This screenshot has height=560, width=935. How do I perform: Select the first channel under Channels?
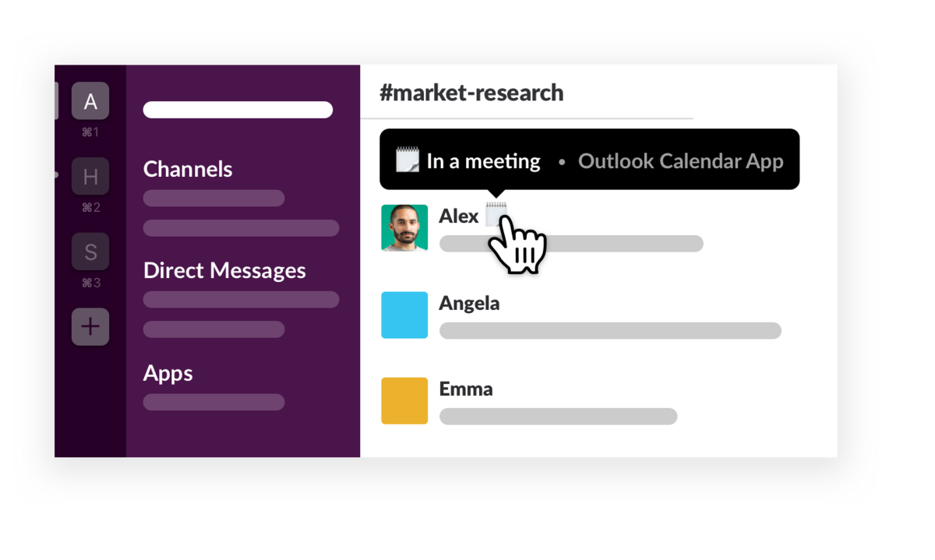[213, 198]
